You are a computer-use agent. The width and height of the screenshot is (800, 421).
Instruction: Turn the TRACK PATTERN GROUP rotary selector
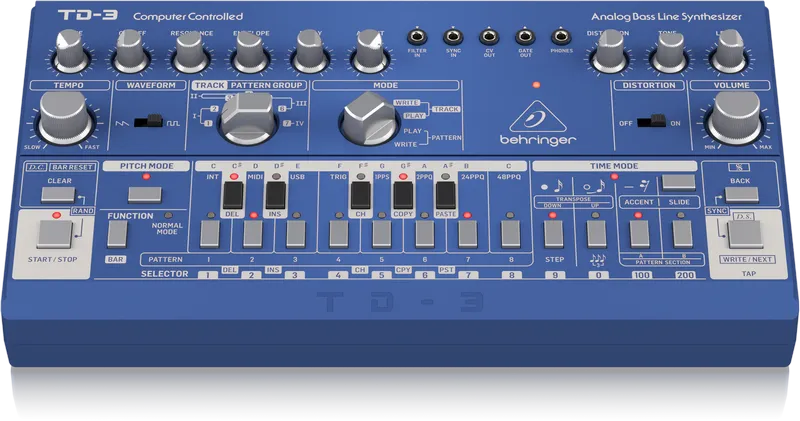(248, 119)
